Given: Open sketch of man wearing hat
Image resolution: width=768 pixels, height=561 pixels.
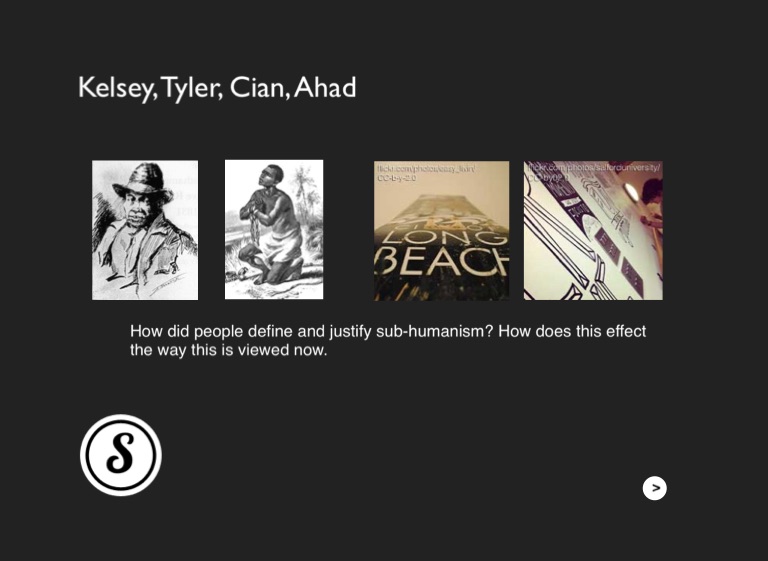Looking at the screenshot, I should coord(145,230).
